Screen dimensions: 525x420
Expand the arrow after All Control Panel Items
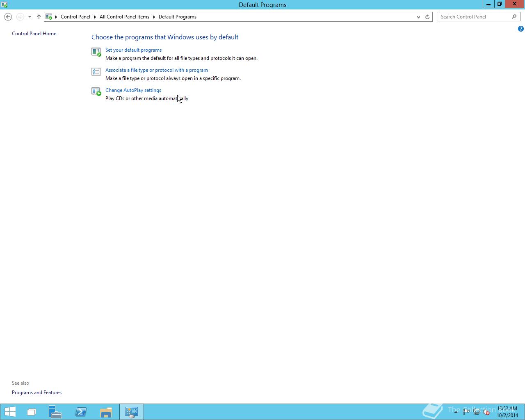coord(154,17)
